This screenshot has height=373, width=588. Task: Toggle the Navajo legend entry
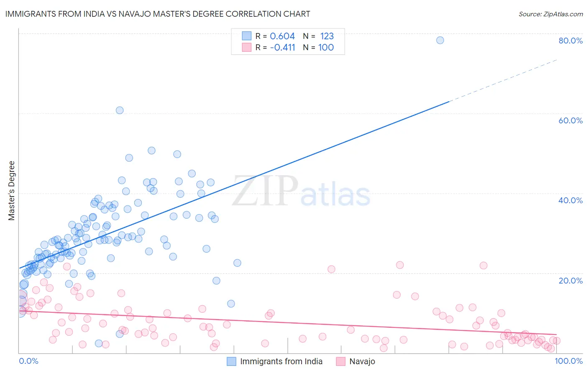[x=355, y=361]
